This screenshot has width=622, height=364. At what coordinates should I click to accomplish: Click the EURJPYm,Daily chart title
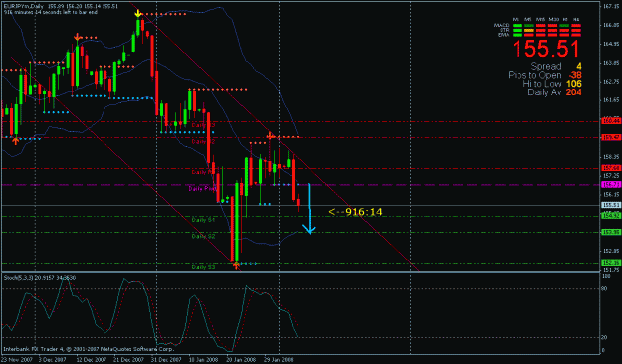point(24,6)
